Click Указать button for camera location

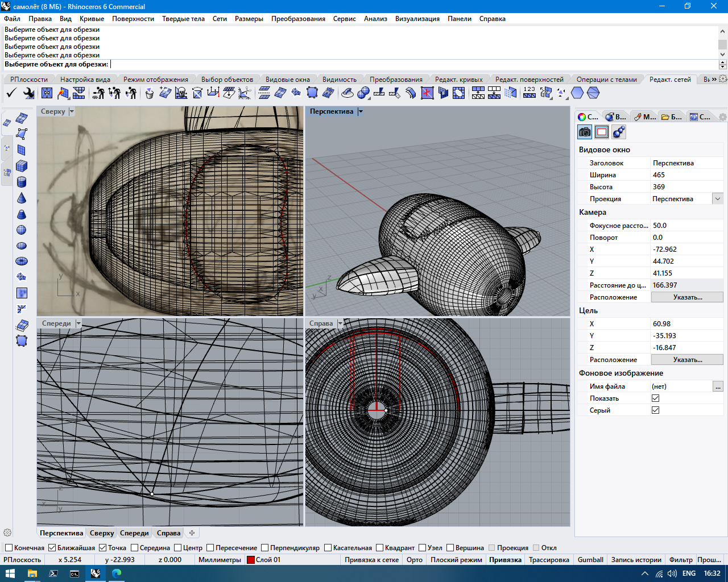(x=687, y=297)
